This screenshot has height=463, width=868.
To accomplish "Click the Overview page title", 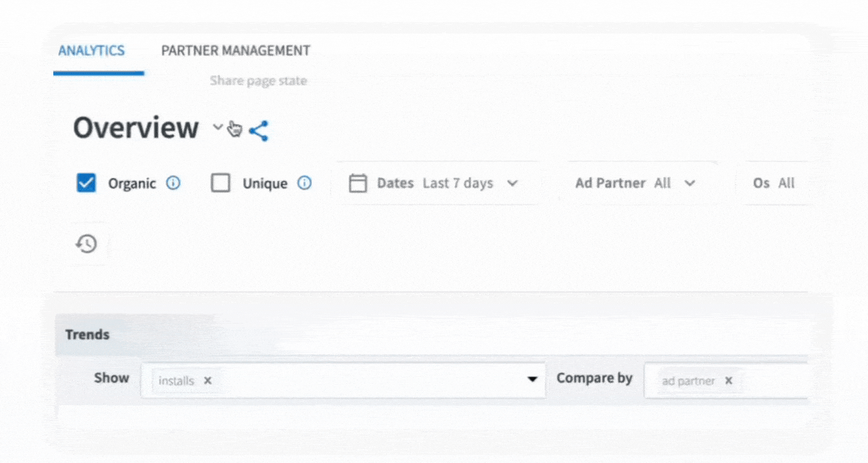I will tap(136, 128).
